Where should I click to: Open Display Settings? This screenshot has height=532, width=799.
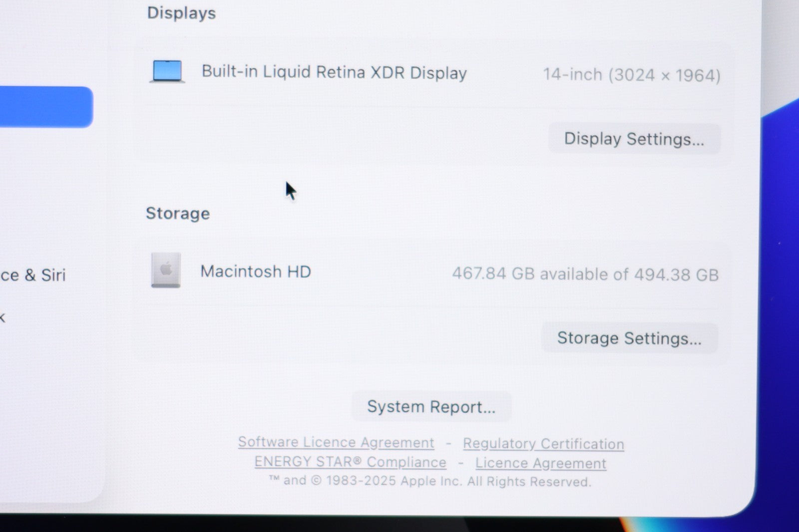pos(634,139)
